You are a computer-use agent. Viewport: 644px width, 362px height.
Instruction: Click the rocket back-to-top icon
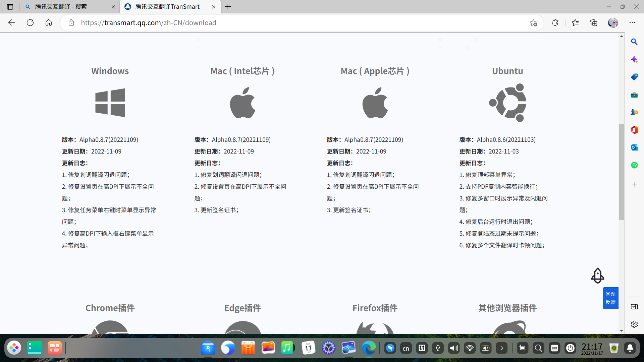tap(598, 276)
